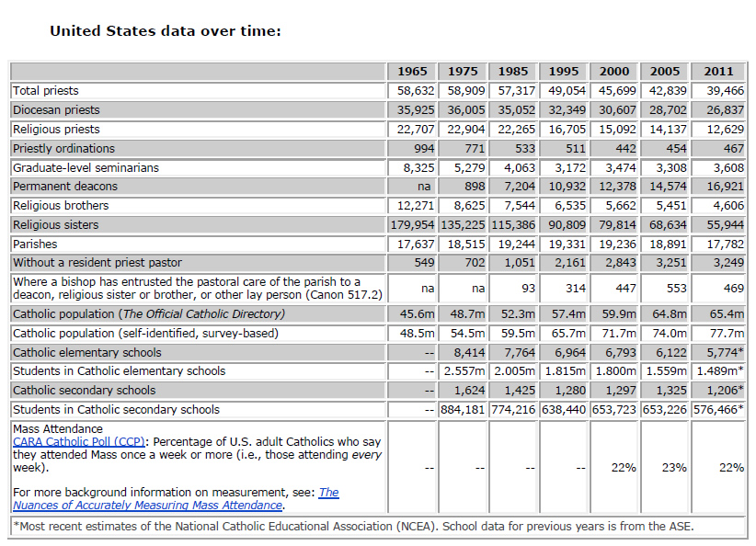Select the Permanent deacons row label
This screenshot has height=546, width=756.
tap(65, 187)
